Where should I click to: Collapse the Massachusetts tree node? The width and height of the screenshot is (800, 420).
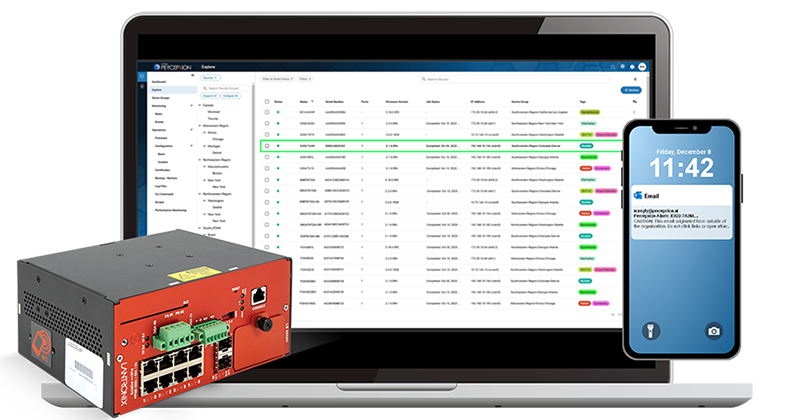[x=204, y=166]
